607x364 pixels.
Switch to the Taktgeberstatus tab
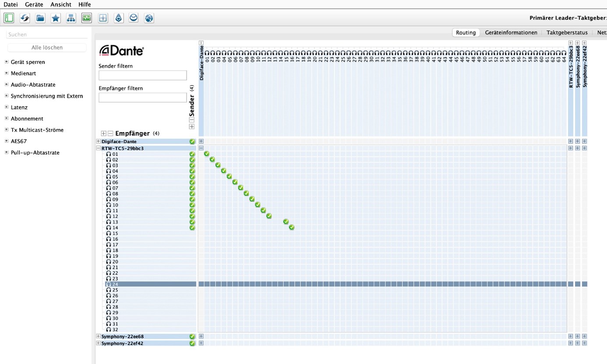click(x=567, y=32)
